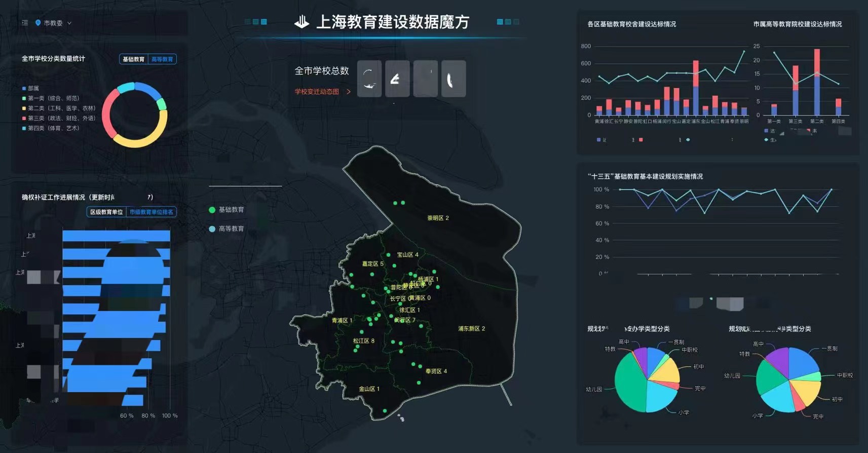Click the blue 高等教育 legend dot
This screenshot has width=868, height=453.
point(212,229)
